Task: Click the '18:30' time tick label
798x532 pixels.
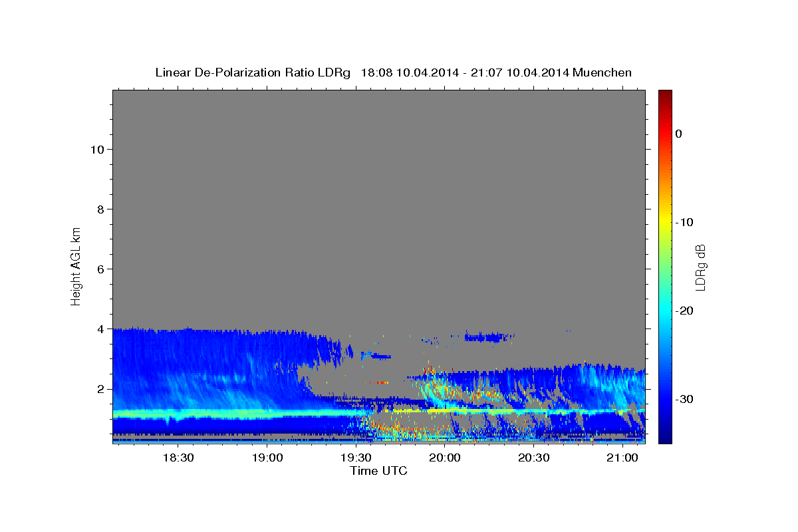Action: tap(178, 458)
